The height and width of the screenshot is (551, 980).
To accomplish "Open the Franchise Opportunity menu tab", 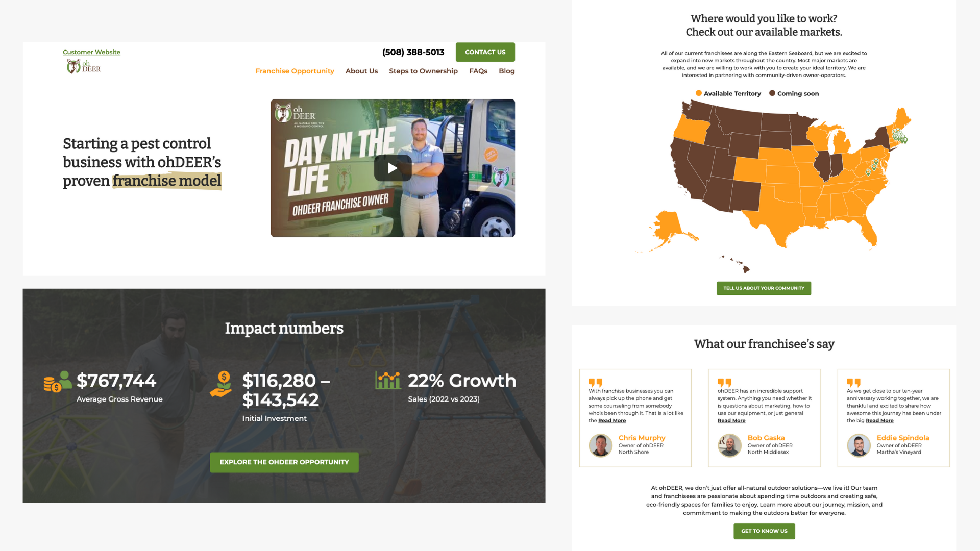I will point(294,70).
